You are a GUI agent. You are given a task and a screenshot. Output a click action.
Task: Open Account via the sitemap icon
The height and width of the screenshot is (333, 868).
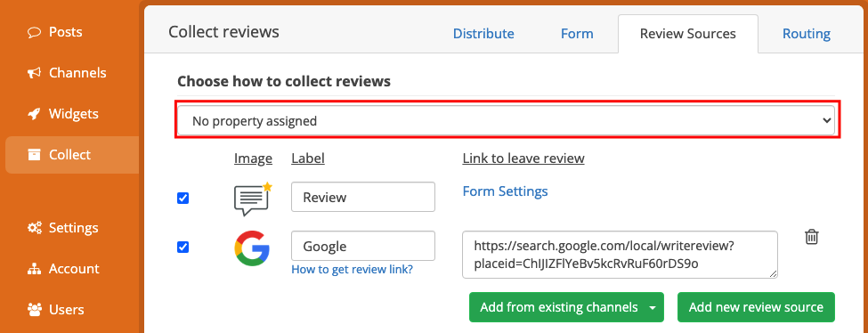pos(35,269)
